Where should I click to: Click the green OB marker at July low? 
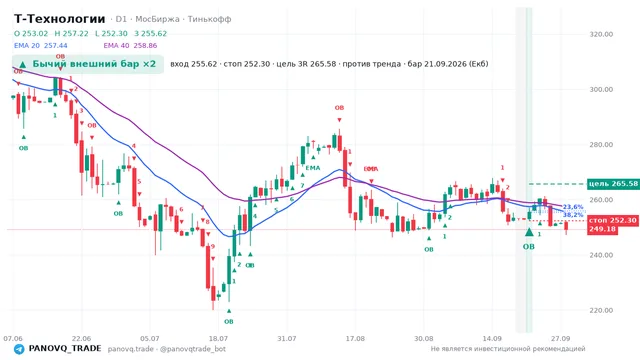(229, 322)
